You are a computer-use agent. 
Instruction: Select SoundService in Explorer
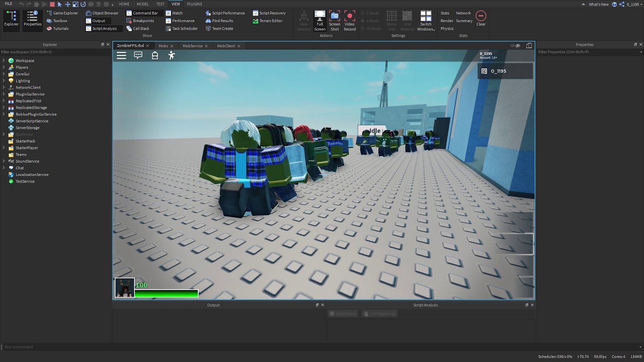[27, 161]
